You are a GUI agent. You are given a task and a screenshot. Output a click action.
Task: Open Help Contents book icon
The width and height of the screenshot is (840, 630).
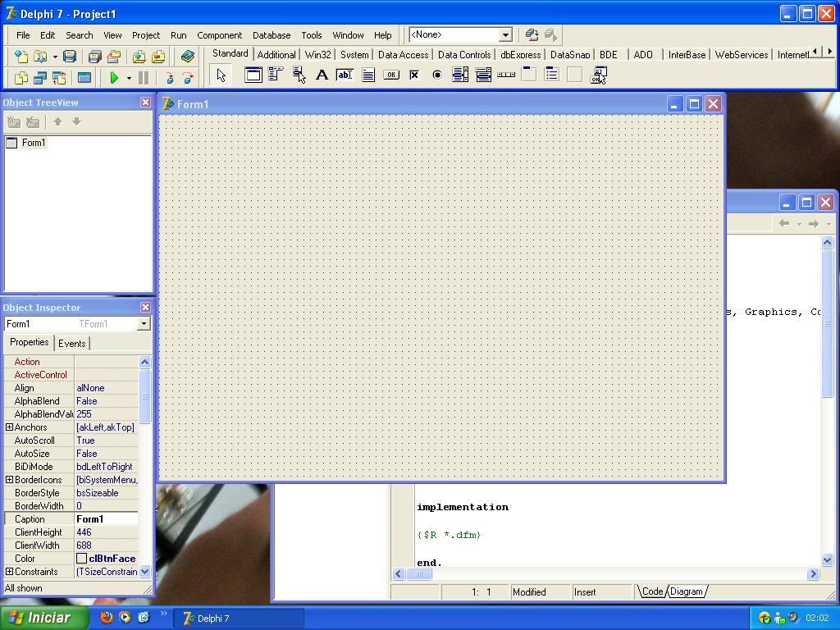point(188,56)
